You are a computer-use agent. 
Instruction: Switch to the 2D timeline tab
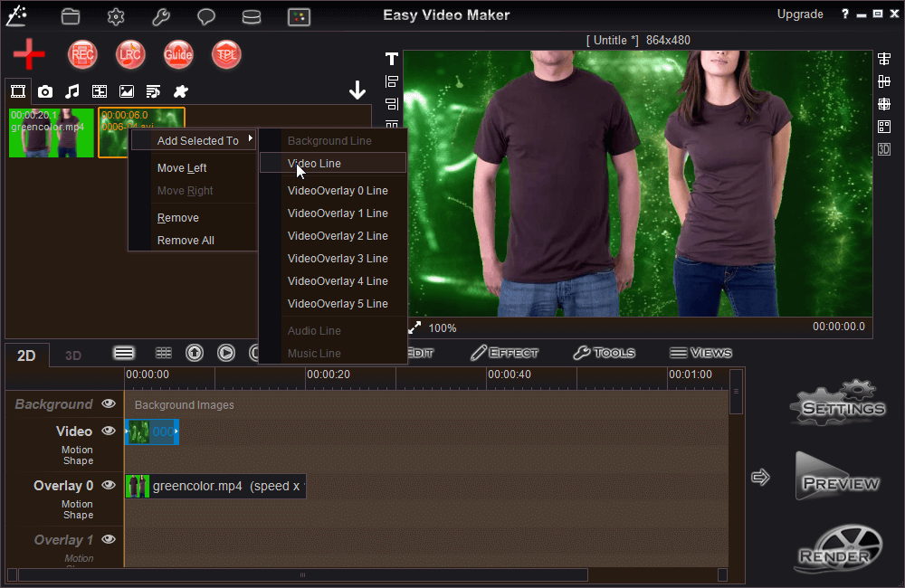26,355
